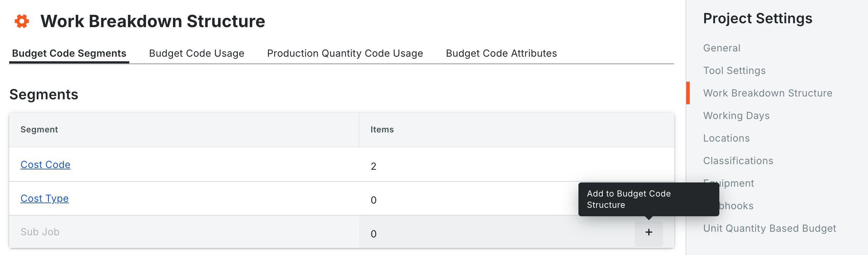Open the Cost Code segment link
This screenshot has width=868, height=255.
tap(45, 164)
